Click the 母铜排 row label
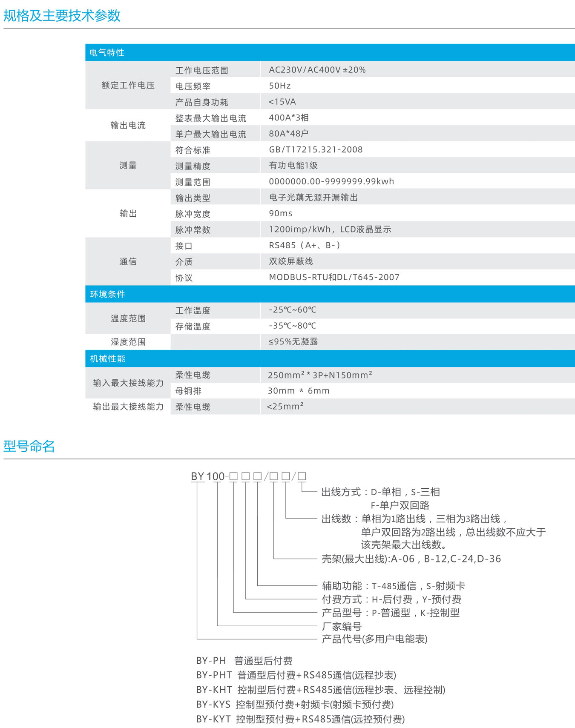 click(x=188, y=391)
